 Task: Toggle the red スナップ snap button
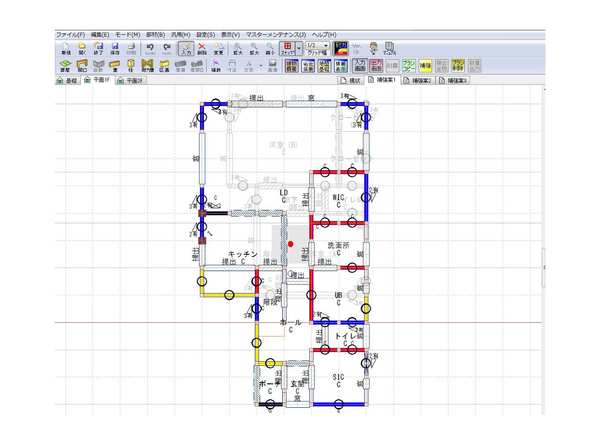click(287, 49)
